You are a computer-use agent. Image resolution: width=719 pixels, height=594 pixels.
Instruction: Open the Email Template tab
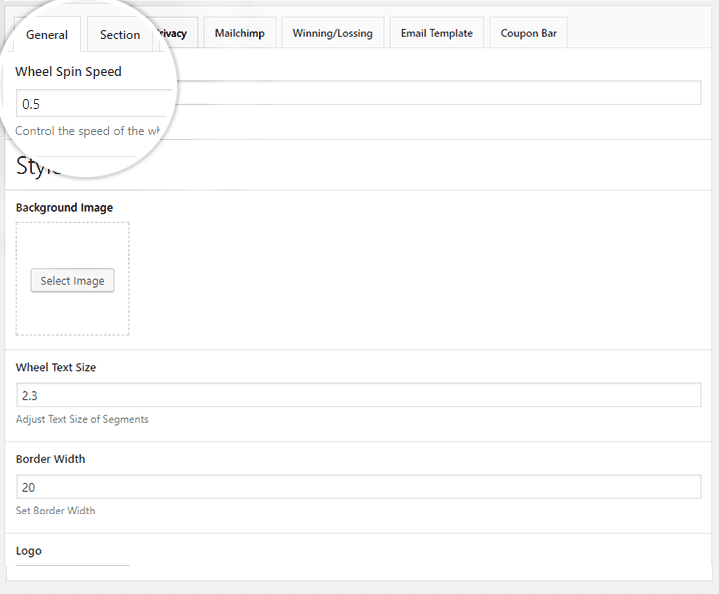(436, 33)
